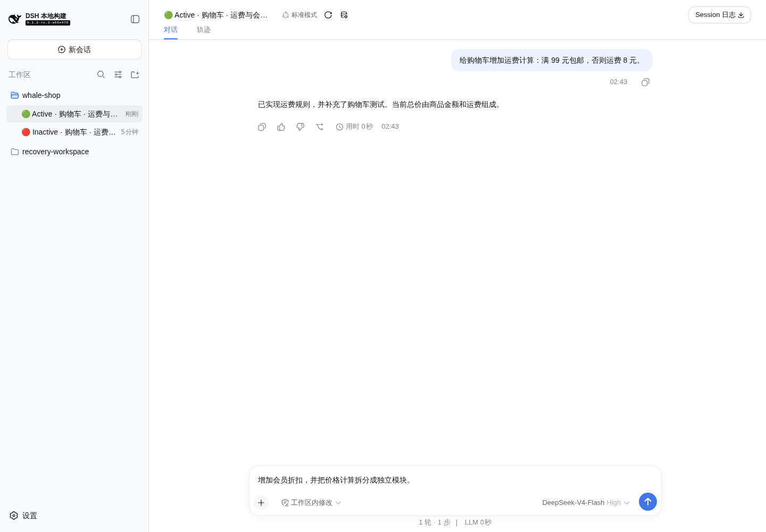Download the Session 日志
The width and height of the screenshot is (766, 532).
coord(720,15)
